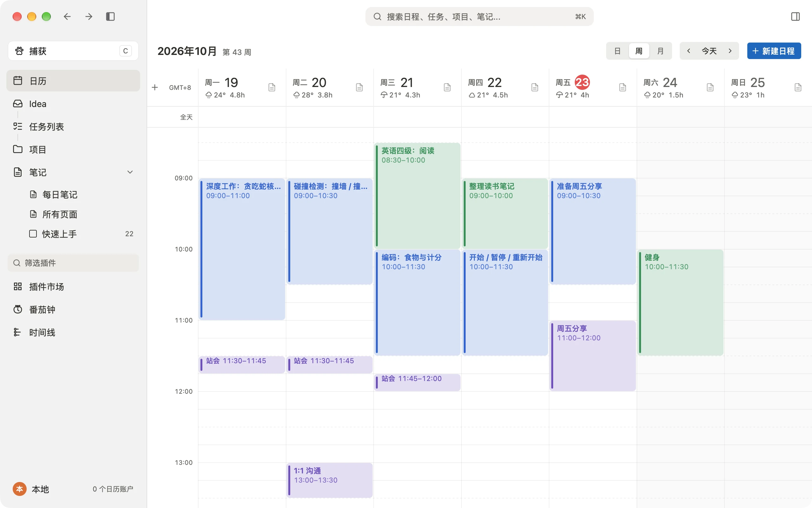Open the 笔记 section

point(73,172)
